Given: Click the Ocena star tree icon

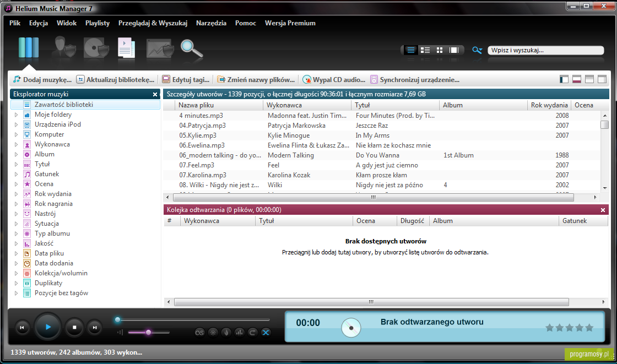Looking at the screenshot, I should point(27,184).
